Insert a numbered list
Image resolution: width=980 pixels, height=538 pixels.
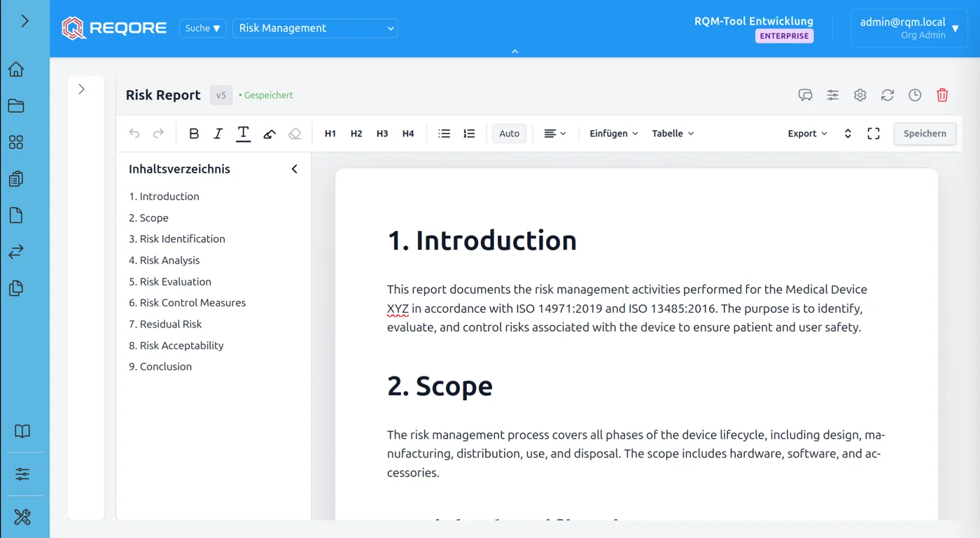tap(469, 134)
